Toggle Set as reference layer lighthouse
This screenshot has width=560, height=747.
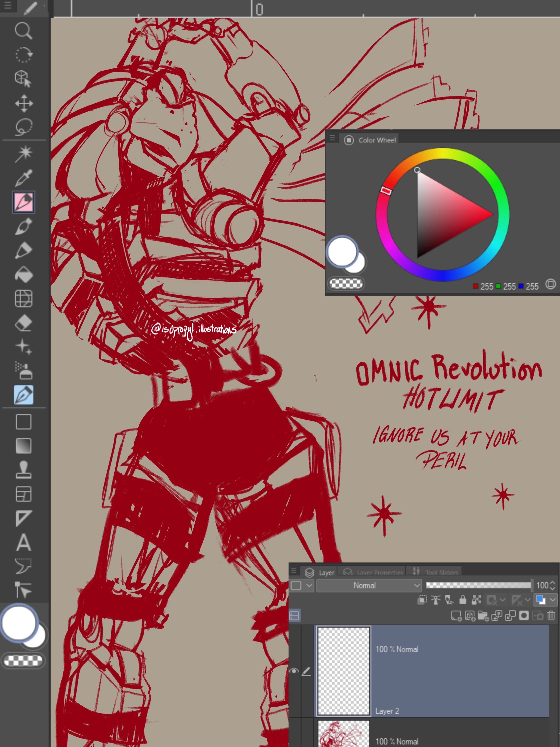click(x=436, y=600)
